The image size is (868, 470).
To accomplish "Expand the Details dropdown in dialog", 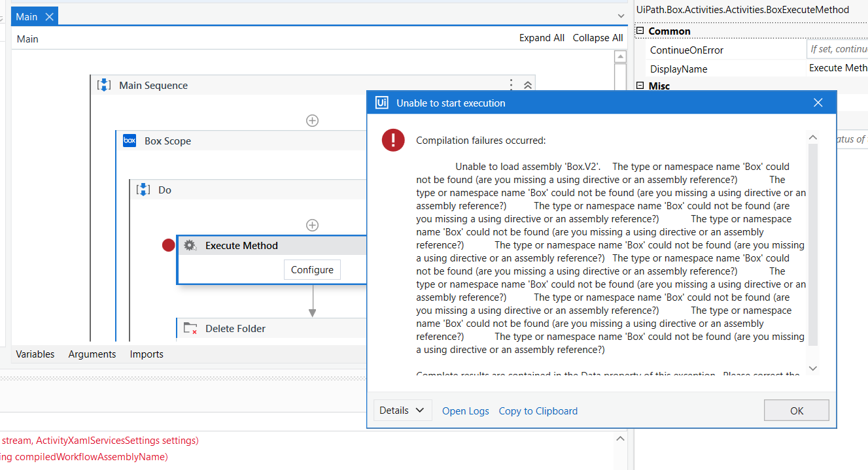I will [402, 411].
